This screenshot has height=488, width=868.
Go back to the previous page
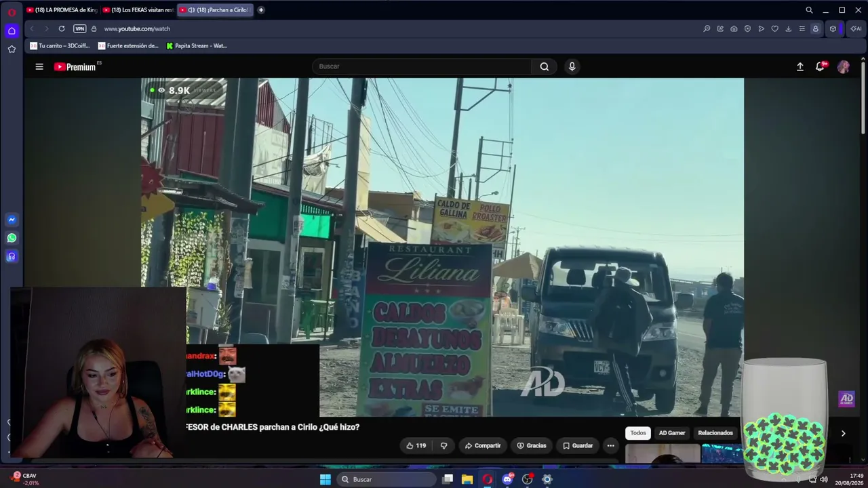32,28
